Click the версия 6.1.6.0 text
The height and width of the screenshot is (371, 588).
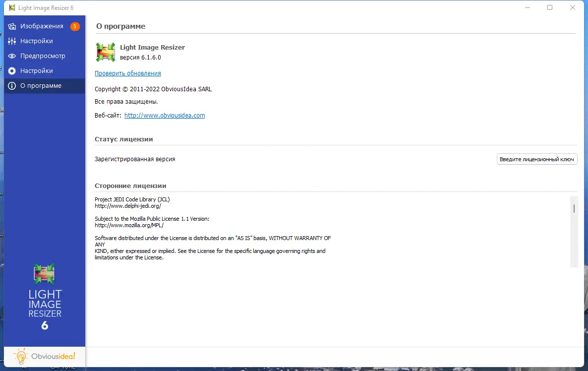[140, 58]
